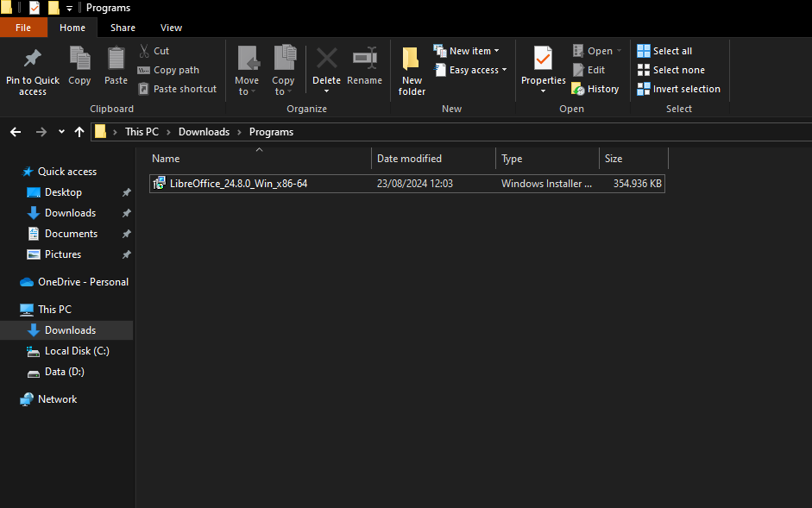Open the File menu tab
Screen dimensions: 812x508
pos(23,28)
